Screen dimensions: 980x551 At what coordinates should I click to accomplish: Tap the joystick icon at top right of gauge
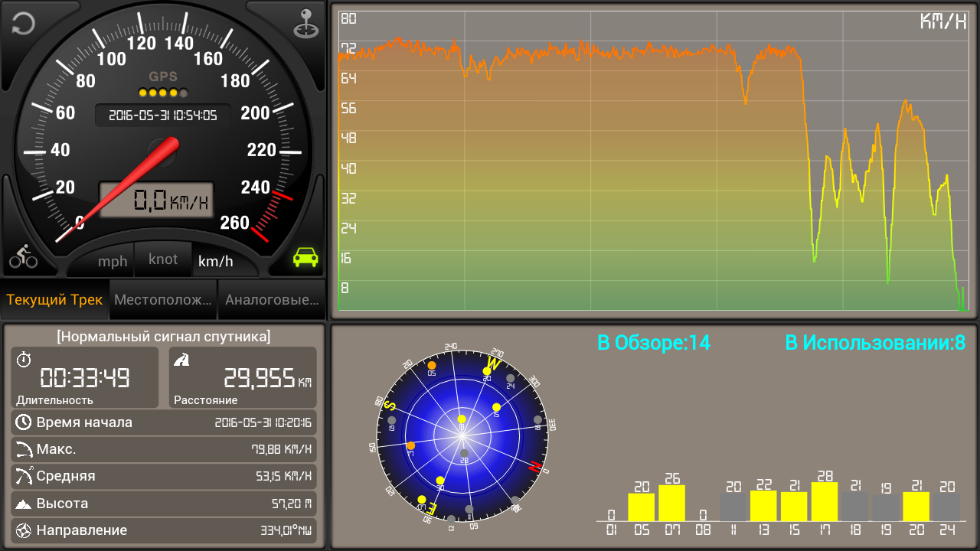(305, 23)
